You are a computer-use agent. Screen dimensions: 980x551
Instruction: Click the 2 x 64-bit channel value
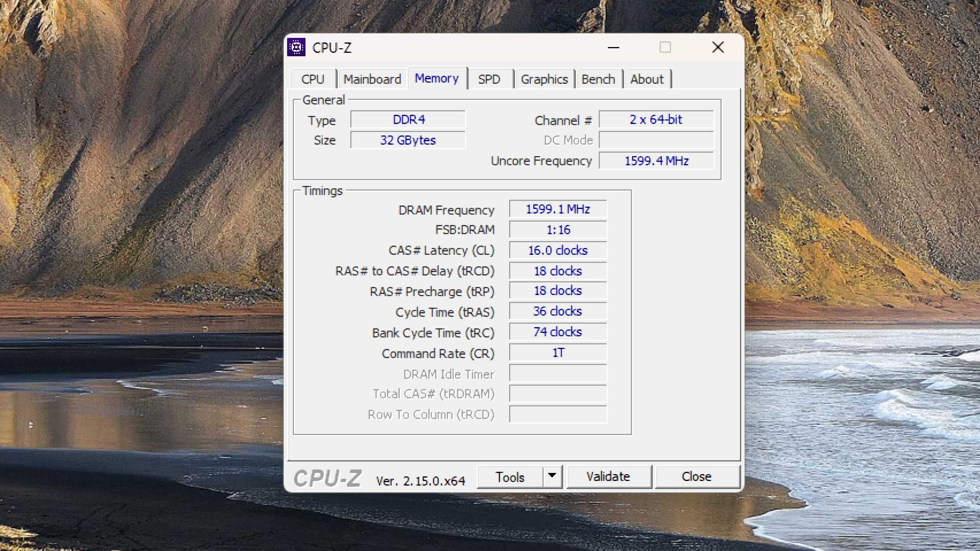(x=656, y=119)
